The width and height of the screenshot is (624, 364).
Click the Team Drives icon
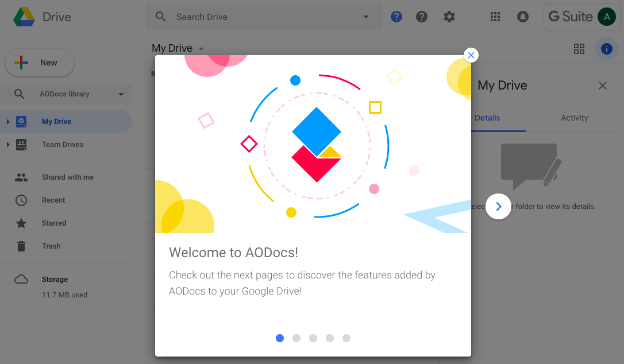click(21, 145)
